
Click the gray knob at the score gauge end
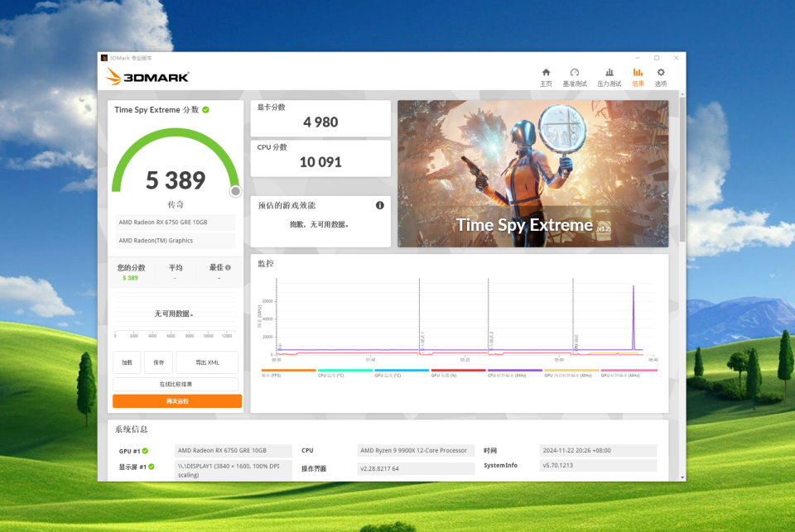[x=235, y=191]
